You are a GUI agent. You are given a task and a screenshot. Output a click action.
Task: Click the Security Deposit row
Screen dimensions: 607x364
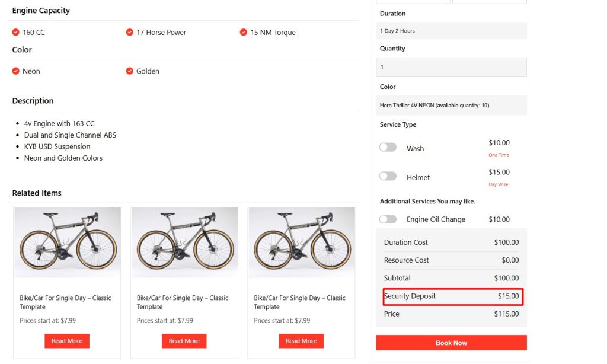pos(451,296)
